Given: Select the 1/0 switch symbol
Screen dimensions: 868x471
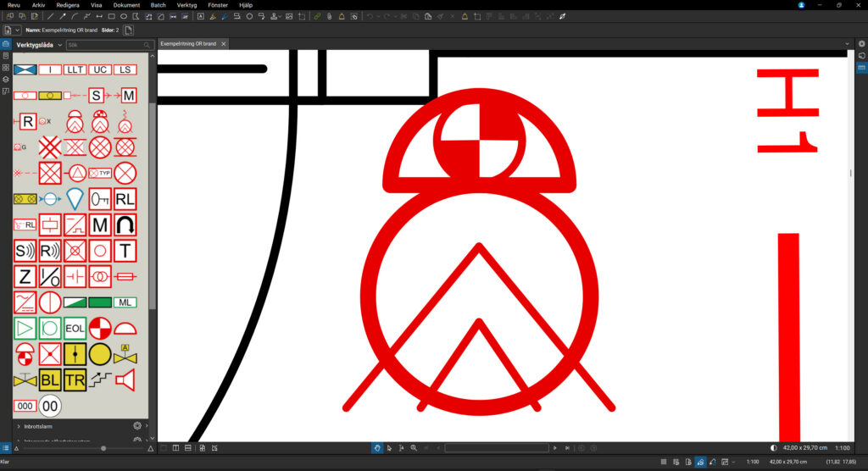Looking at the screenshot, I should coord(50,276).
